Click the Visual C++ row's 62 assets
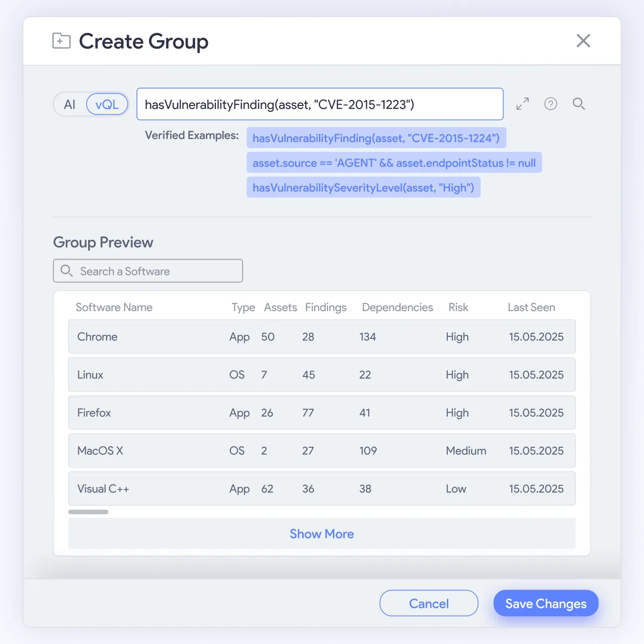 pyautogui.click(x=268, y=489)
